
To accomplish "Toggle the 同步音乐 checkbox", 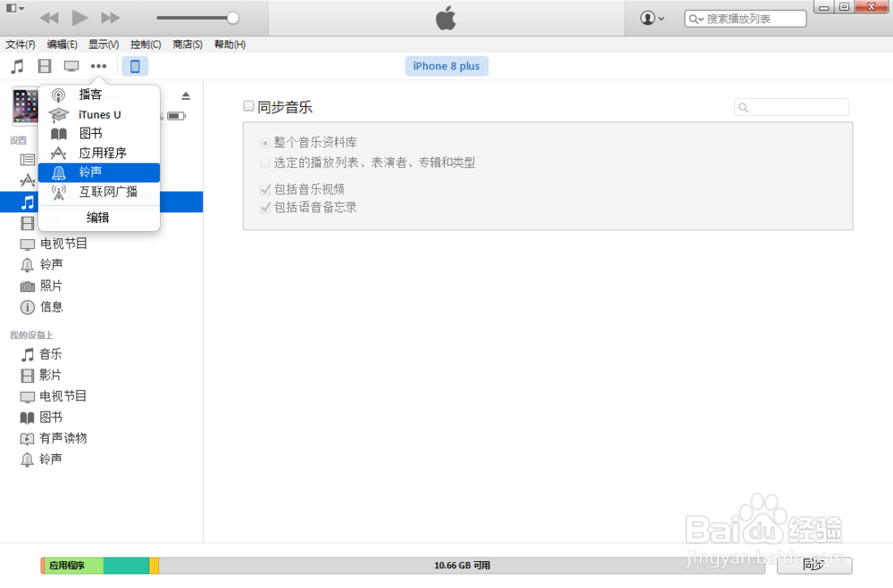I will click(x=249, y=106).
